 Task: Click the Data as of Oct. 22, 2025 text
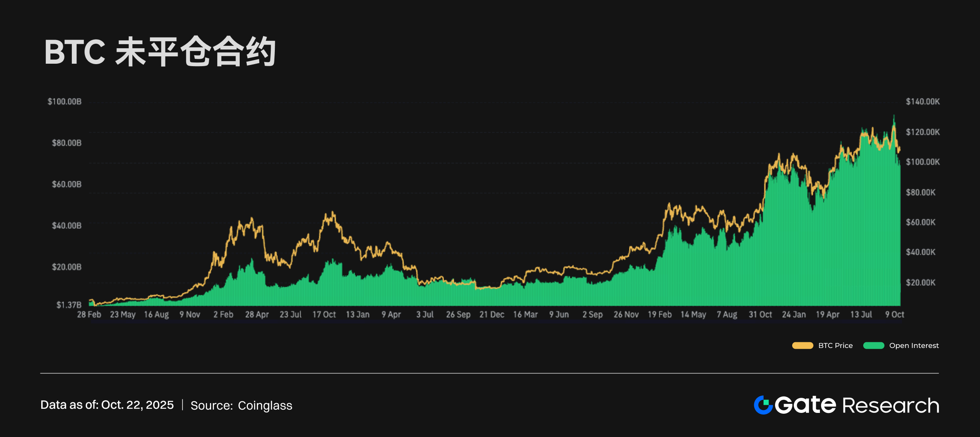[107, 405]
